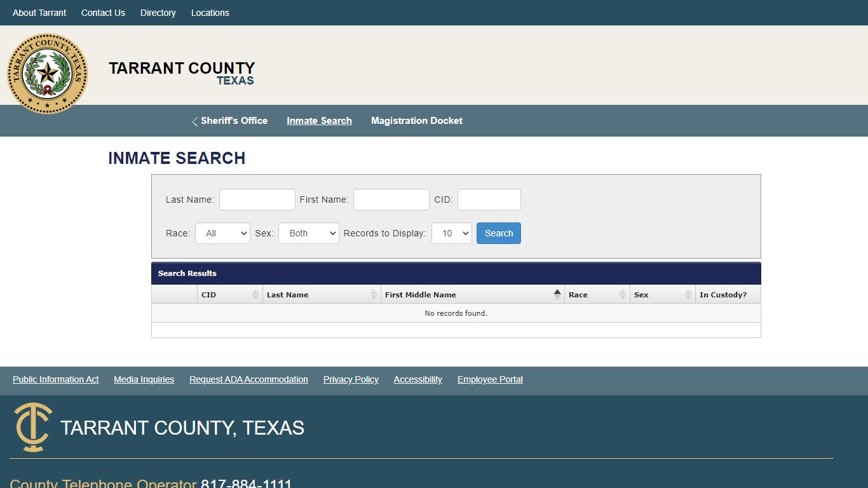Screen dimensions: 868x488
Task: Click the county operator phone 817-884-1111
Action: click(x=247, y=484)
